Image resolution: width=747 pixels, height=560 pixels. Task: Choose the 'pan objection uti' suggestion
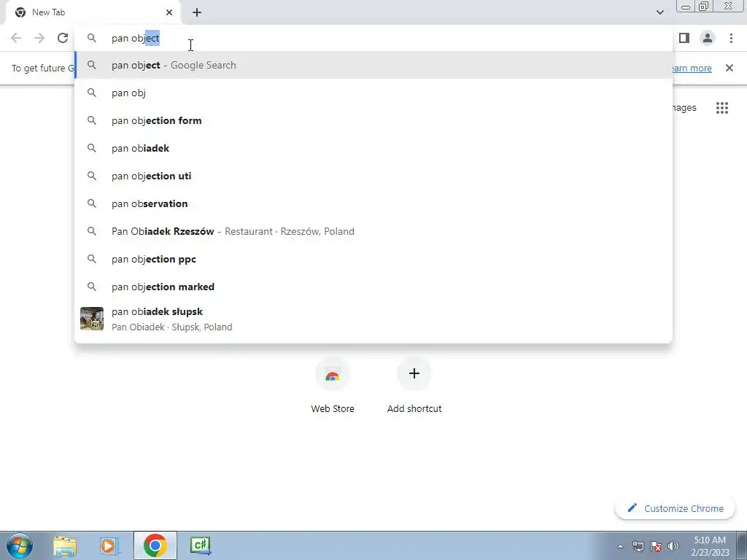(373, 176)
